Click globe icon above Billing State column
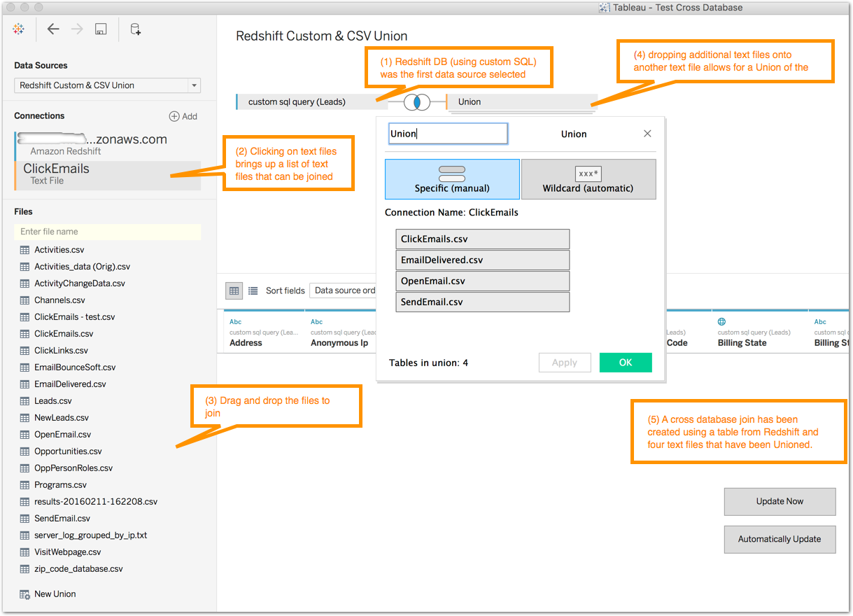The width and height of the screenshot is (853, 616). click(x=721, y=322)
